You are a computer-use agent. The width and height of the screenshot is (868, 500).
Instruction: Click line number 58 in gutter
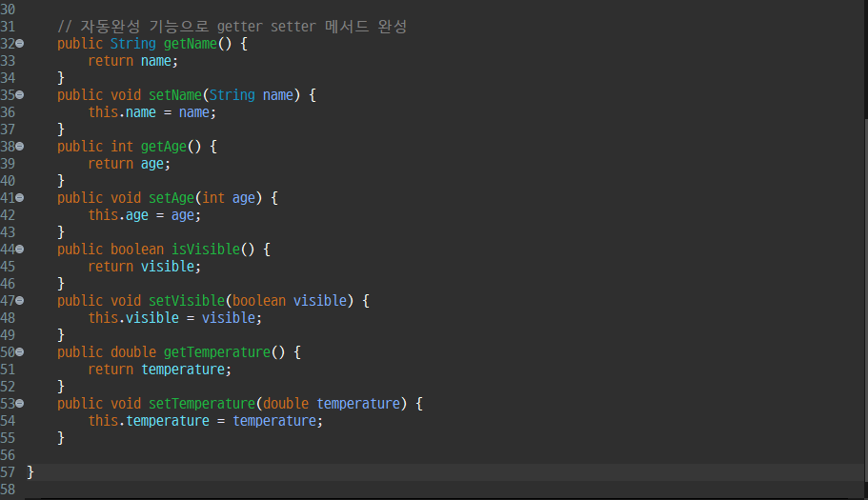[x=8, y=490]
